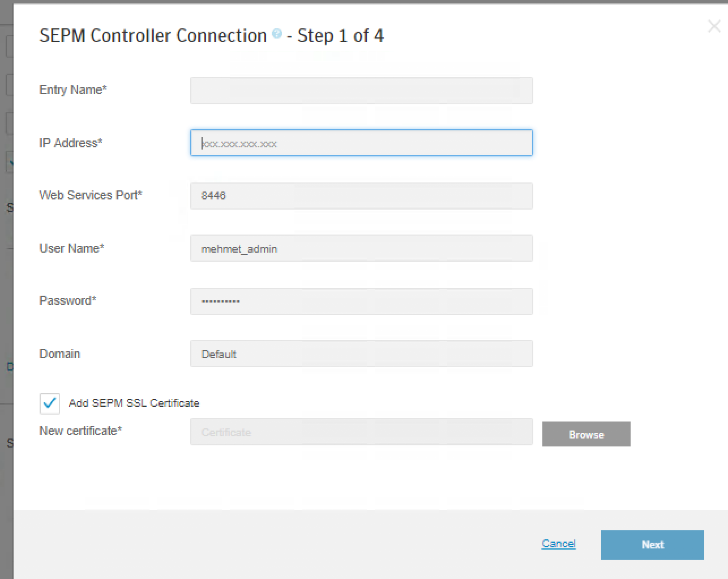Click the User Name input box
This screenshot has height=579, width=728.
[361, 248]
